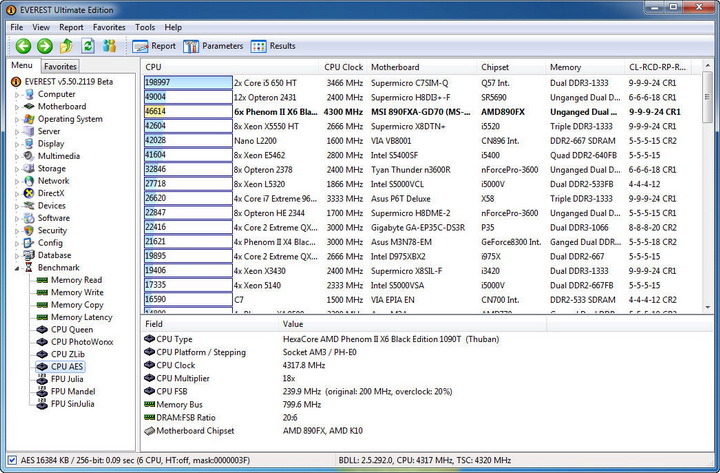This screenshot has height=473, width=720.
Task: Collapse the Benchmark tree node
Action: pos(17,268)
